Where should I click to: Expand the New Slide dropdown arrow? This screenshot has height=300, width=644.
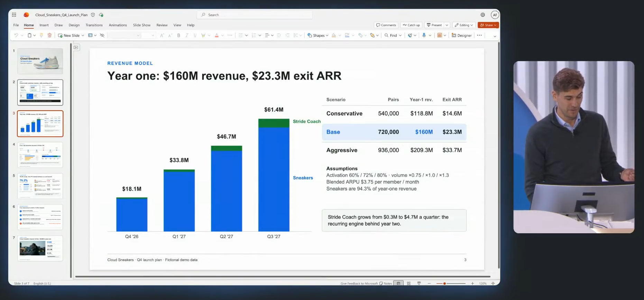coord(83,35)
